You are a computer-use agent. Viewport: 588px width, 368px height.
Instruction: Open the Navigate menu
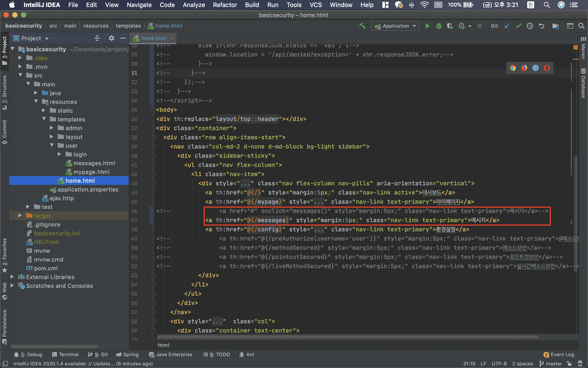point(139,5)
